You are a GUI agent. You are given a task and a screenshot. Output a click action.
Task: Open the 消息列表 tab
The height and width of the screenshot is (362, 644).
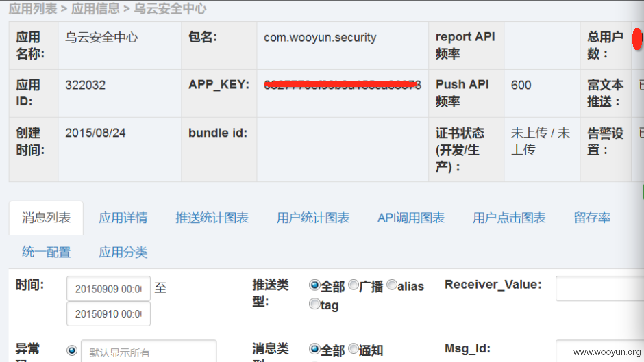coord(46,218)
